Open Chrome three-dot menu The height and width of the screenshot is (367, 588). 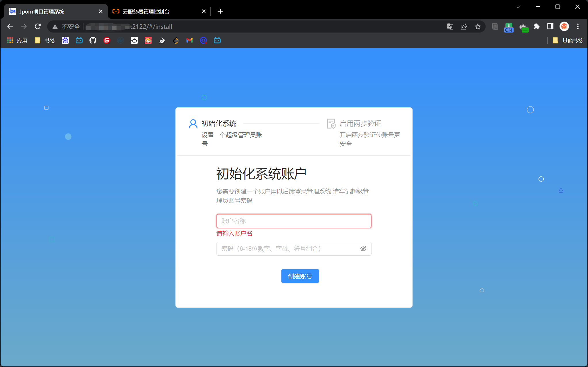click(578, 26)
